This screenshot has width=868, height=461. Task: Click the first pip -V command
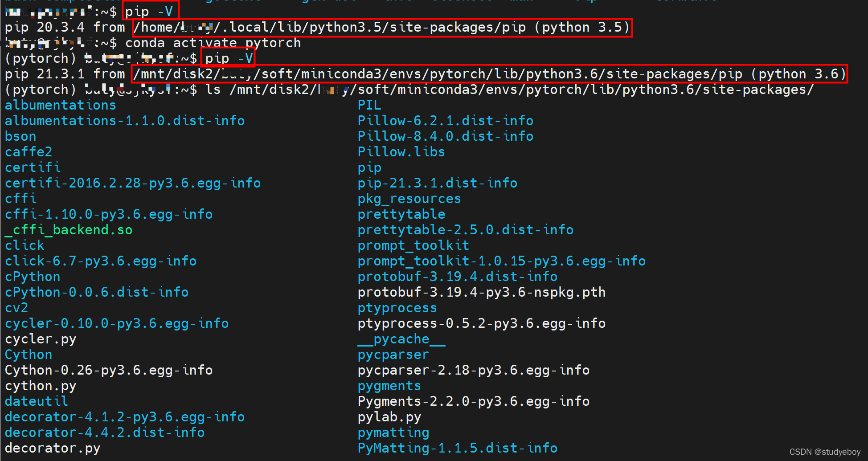coord(149,11)
